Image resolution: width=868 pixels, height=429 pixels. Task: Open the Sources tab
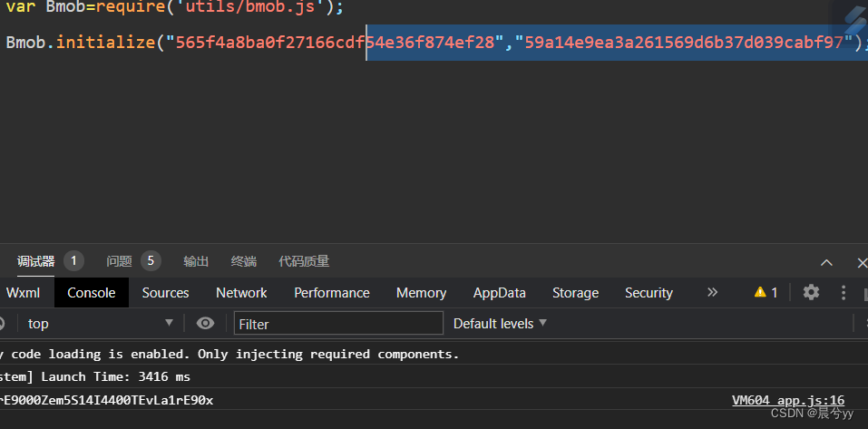pyautogui.click(x=165, y=292)
